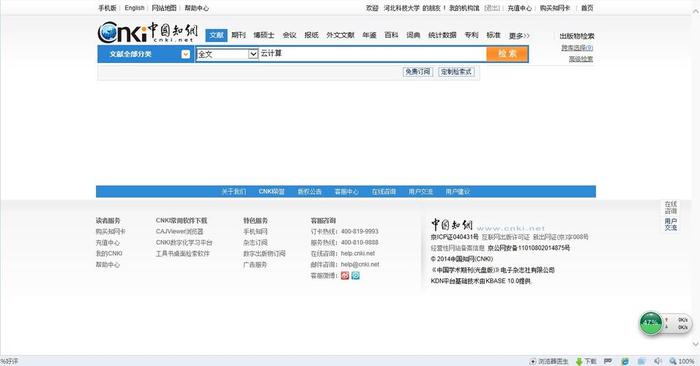Select the 百科 tab

pyautogui.click(x=391, y=35)
